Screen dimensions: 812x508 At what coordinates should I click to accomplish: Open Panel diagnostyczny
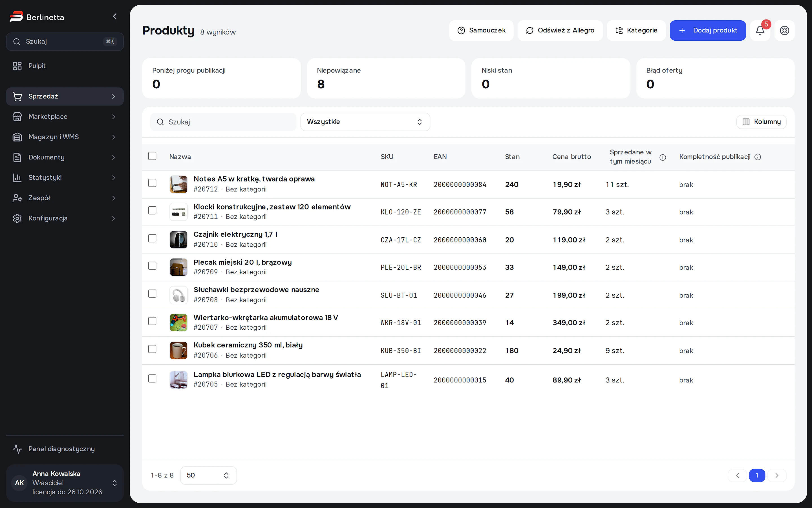(65, 449)
